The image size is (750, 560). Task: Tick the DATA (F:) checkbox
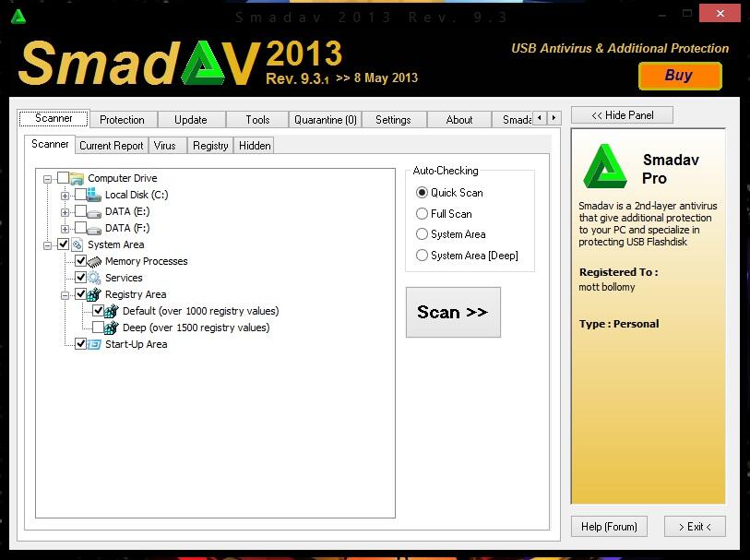[80, 228]
